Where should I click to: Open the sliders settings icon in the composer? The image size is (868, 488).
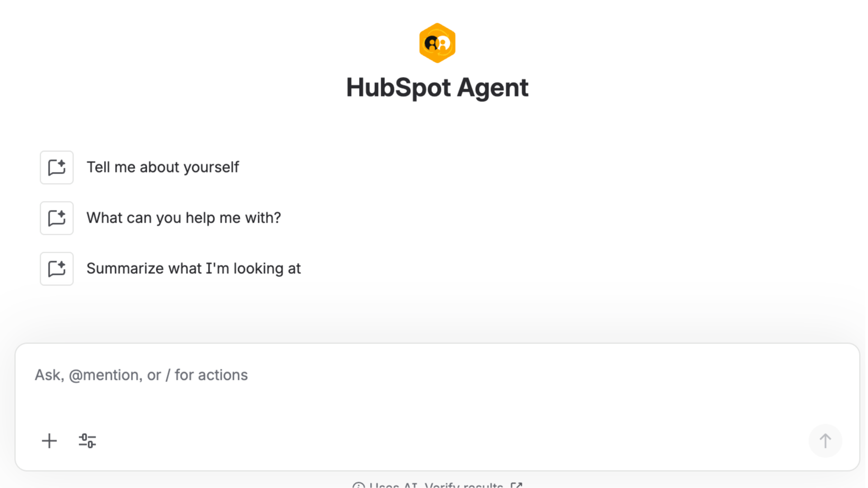click(87, 441)
